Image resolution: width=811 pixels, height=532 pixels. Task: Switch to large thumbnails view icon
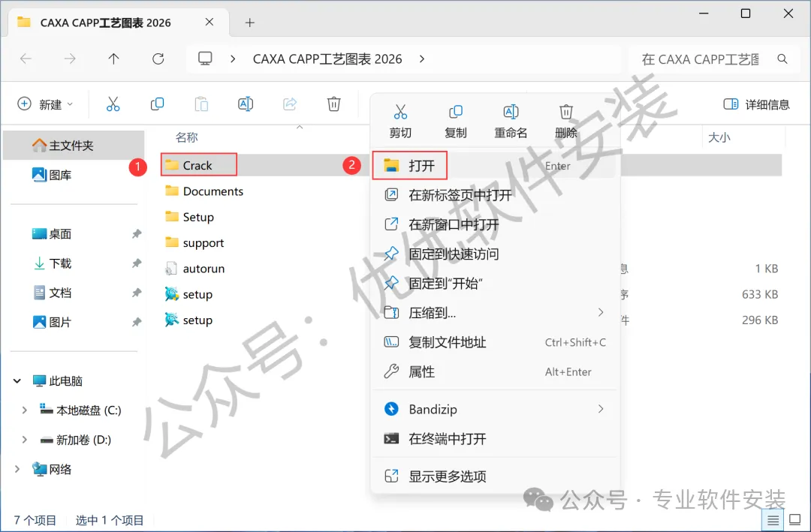[795, 519]
